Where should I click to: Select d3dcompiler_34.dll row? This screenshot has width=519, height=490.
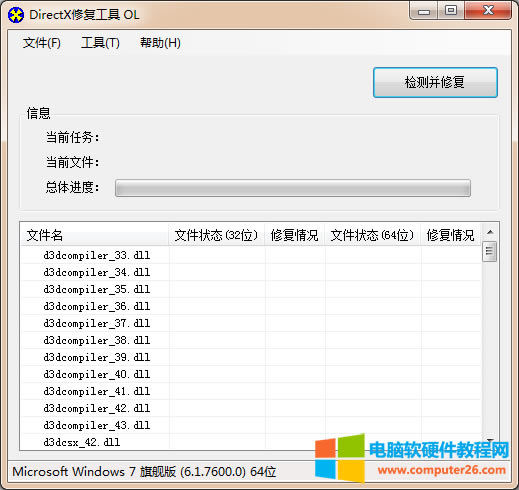(251, 272)
